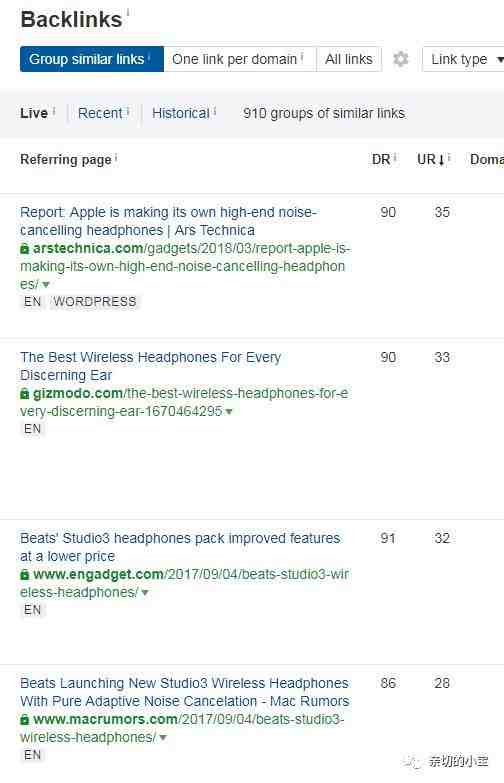Click the padlock icon beside www.macrumors.com
The image size is (504, 783).
[x=24, y=720]
